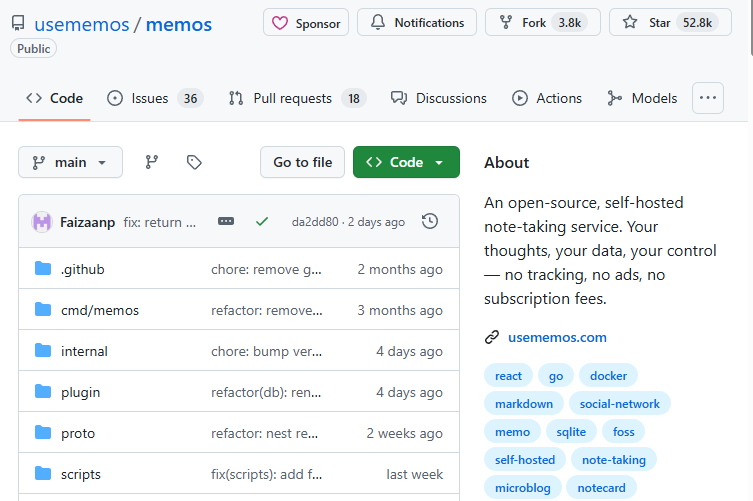Open the foss topic tag
Viewport: 753px width, 501px height.
click(623, 431)
